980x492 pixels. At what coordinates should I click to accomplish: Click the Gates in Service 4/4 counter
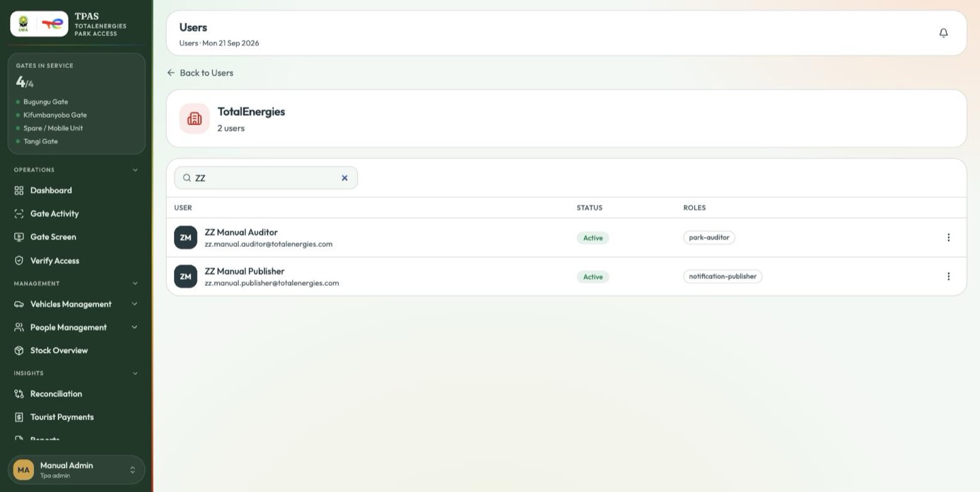[25, 82]
